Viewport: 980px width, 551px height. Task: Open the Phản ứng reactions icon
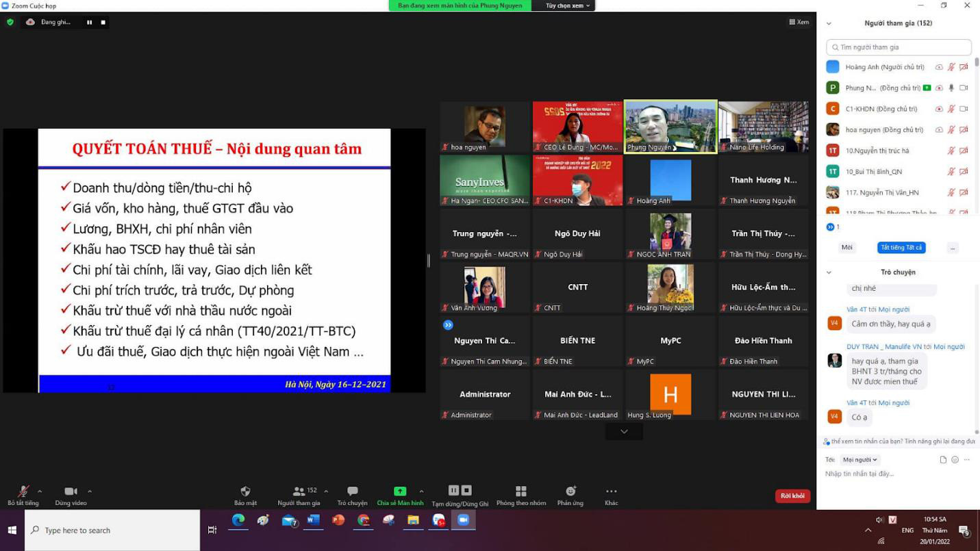(x=570, y=491)
